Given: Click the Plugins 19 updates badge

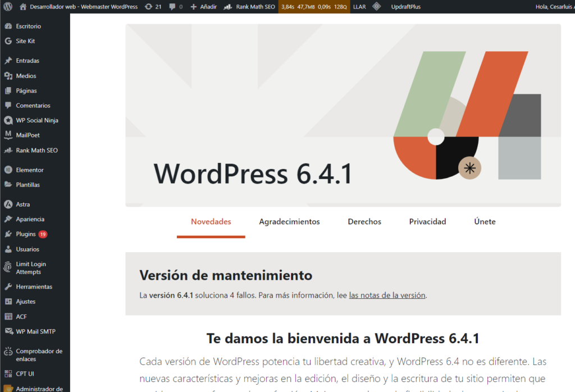Looking at the screenshot, I should pyautogui.click(x=43, y=234).
